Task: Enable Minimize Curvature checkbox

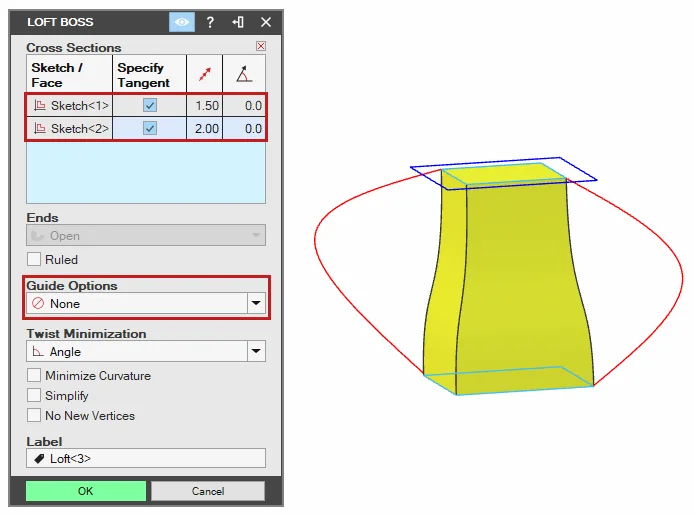Action: [34, 375]
